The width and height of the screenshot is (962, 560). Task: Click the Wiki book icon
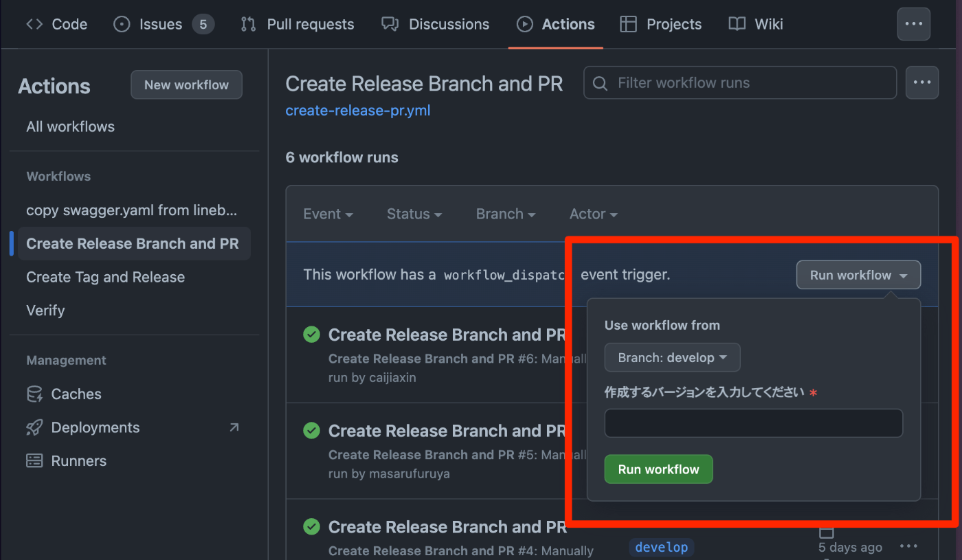pyautogui.click(x=737, y=24)
